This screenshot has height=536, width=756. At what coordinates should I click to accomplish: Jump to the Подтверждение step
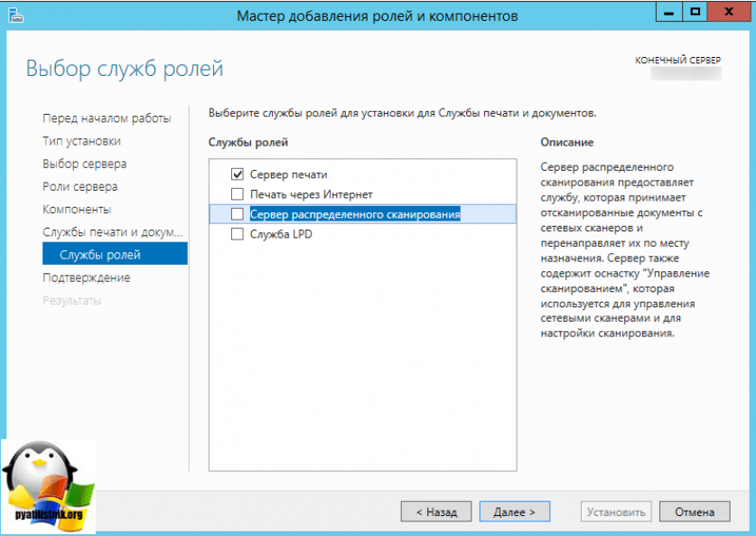tap(87, 277)
